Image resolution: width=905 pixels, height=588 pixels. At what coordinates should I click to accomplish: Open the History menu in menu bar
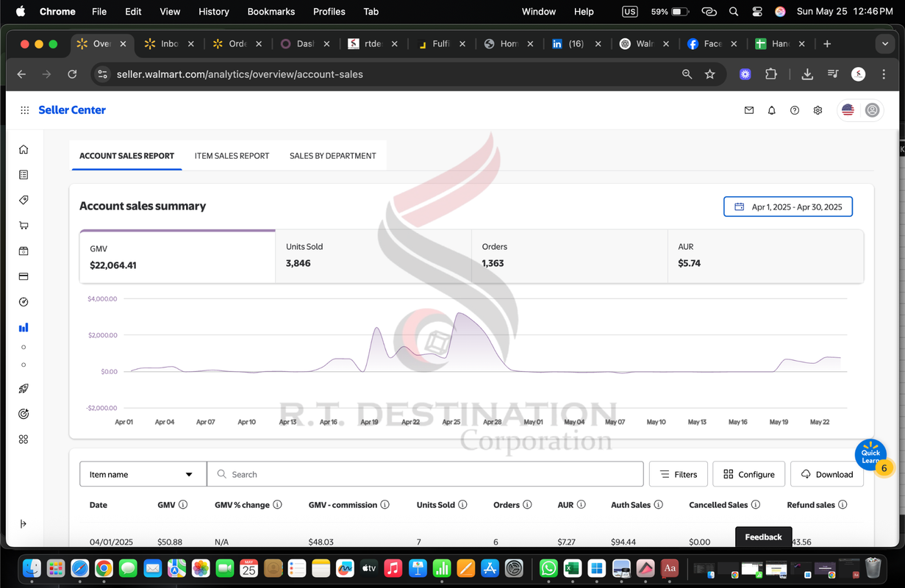(214, 11)
